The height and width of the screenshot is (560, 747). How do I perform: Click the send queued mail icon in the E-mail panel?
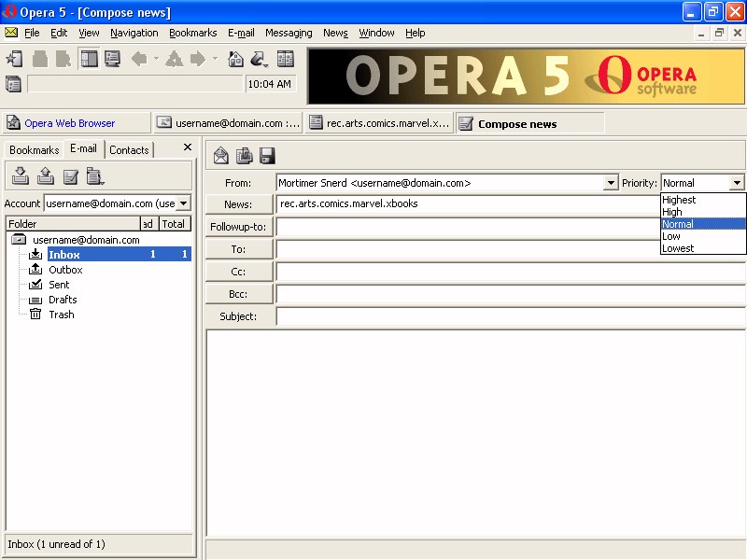pos(45,175)
